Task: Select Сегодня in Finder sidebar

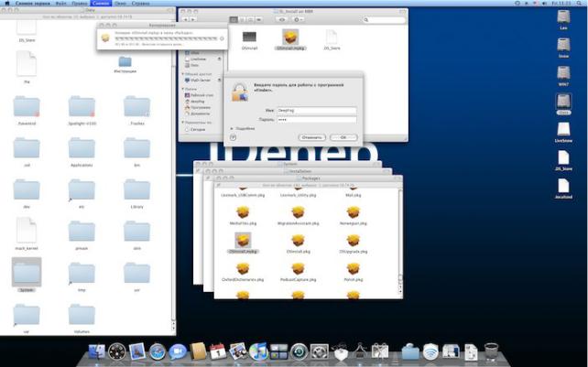Action: tap(194, 129)
